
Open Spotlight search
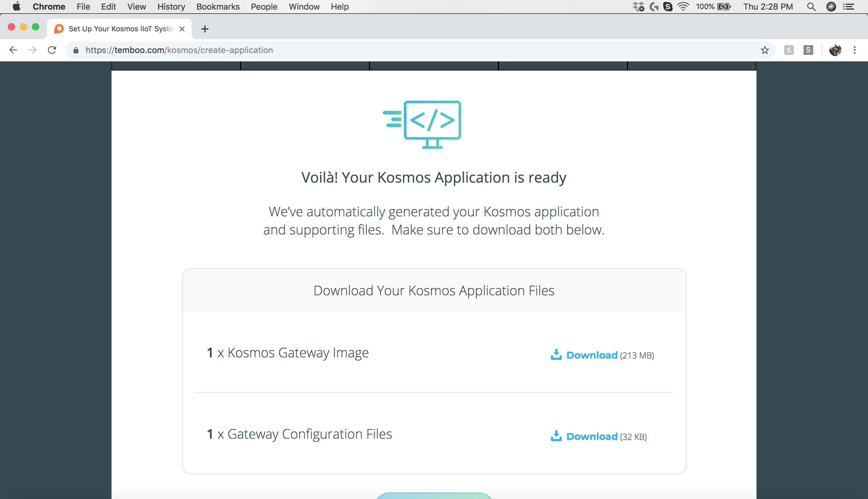tap(811, 7)
